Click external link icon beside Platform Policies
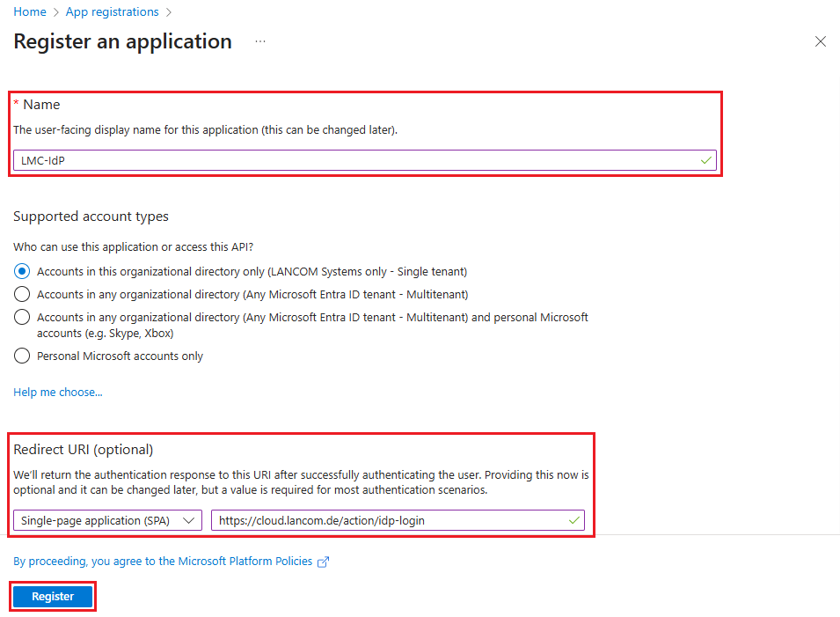Screen dimensions: 840x617 pyautogui.click(x=323, y=562)
